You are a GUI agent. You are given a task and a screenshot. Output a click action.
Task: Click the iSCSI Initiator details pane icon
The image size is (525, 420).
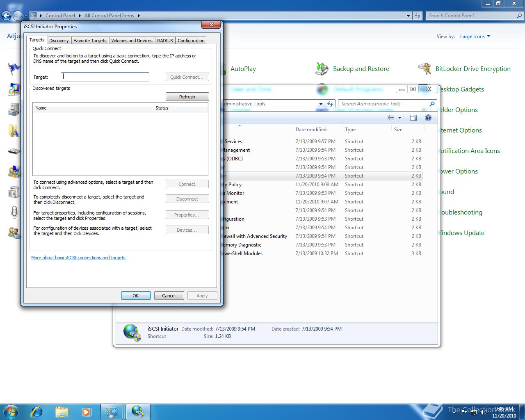pos(132,333)
